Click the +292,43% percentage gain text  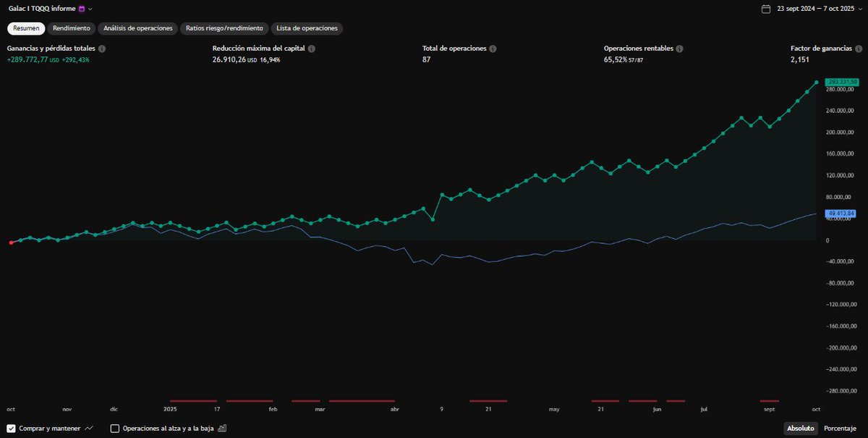point(75,59)
